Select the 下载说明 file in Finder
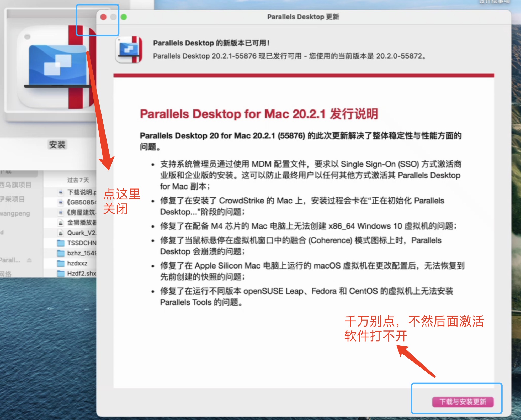 click(81, 192)
